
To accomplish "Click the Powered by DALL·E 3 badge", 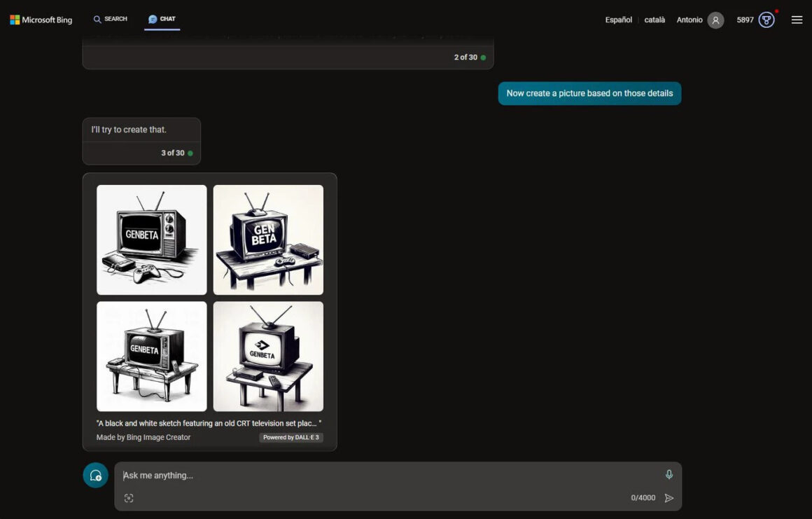I will point(290,438).
